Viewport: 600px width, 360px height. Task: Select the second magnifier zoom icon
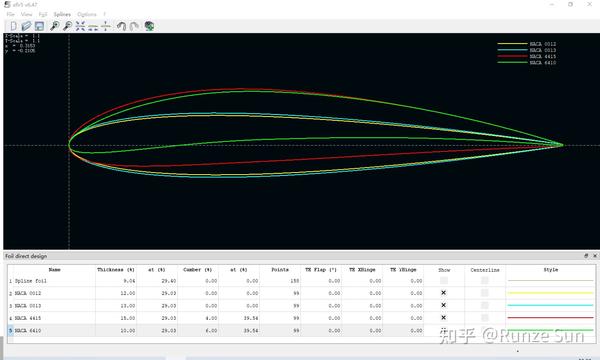coord(67,26)
